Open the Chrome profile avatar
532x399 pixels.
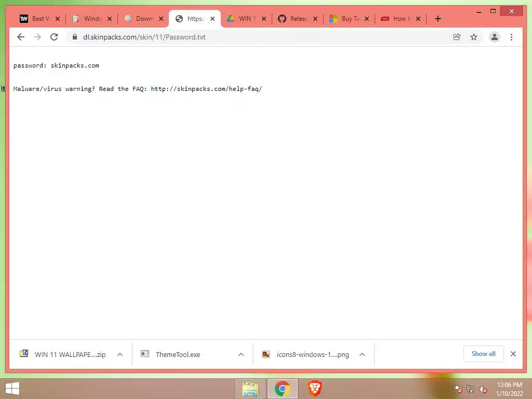(x=495, y=37)
